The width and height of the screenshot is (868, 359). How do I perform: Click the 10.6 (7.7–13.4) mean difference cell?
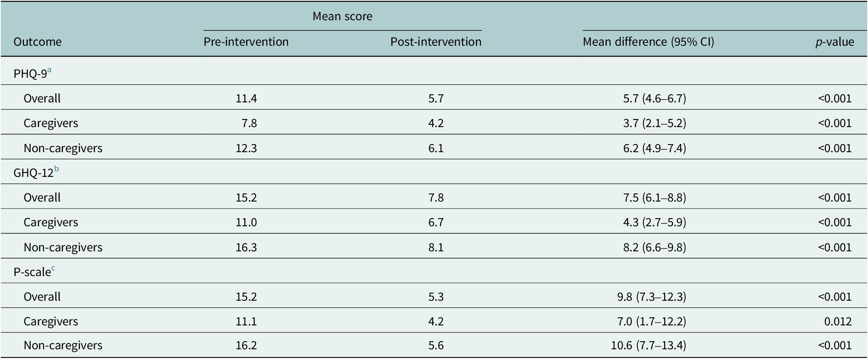[x=648, y=346]
